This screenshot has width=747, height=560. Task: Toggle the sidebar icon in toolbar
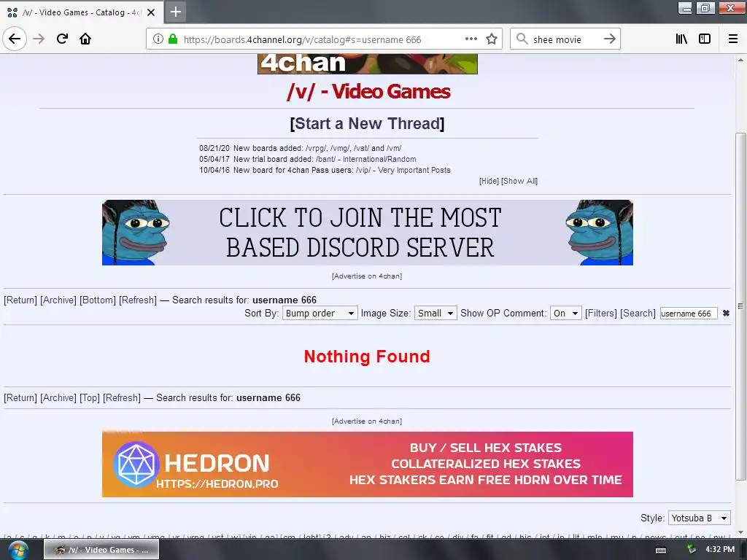[x=705, y=39]
